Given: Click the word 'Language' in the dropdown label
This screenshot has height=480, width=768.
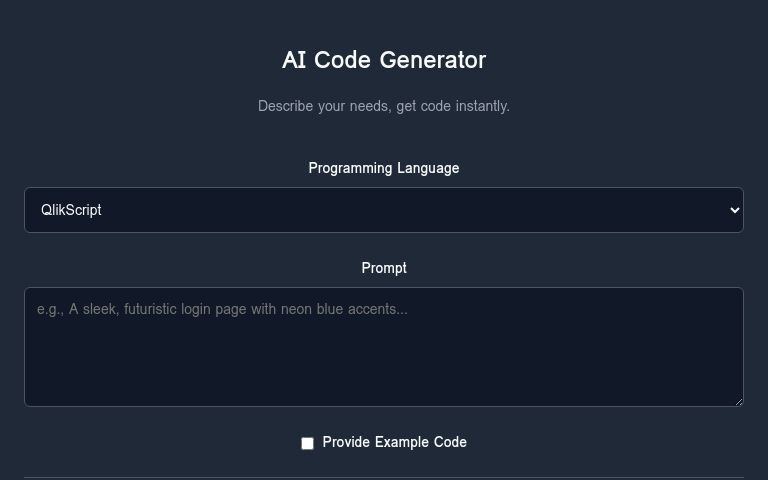Looking at the screenshot, I should (x=428, y=168).
